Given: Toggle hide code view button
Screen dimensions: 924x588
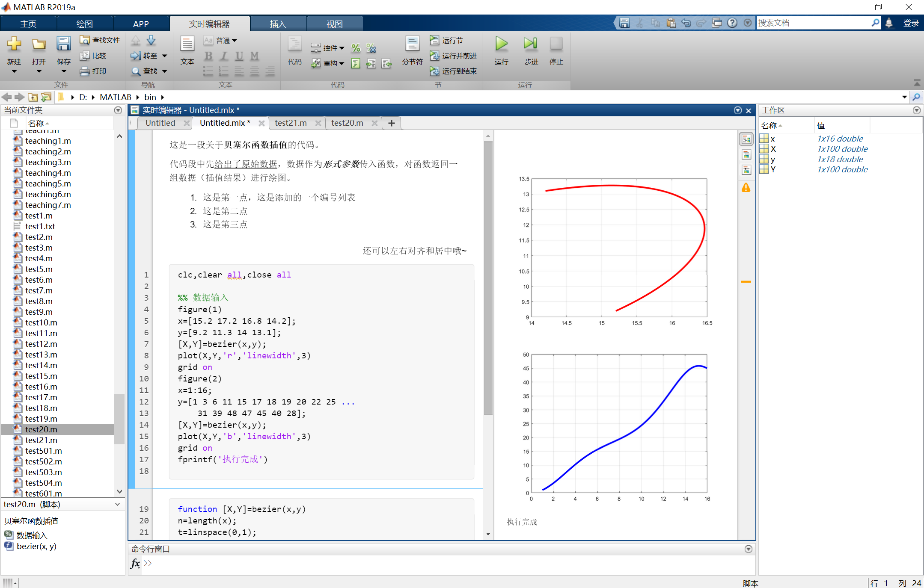Looking at the screenshot, I should (x=746, y=170).
